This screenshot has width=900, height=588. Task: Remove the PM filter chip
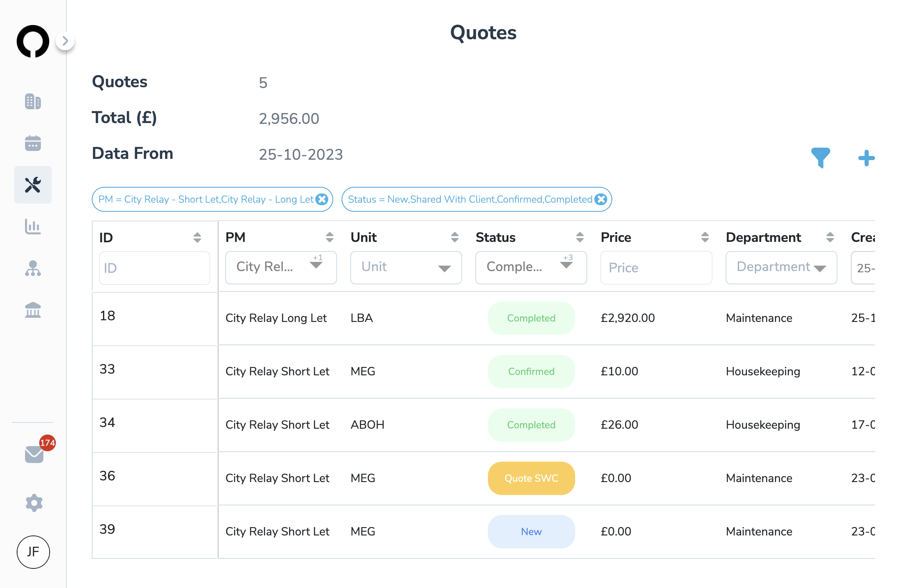(x=322, y=199)
